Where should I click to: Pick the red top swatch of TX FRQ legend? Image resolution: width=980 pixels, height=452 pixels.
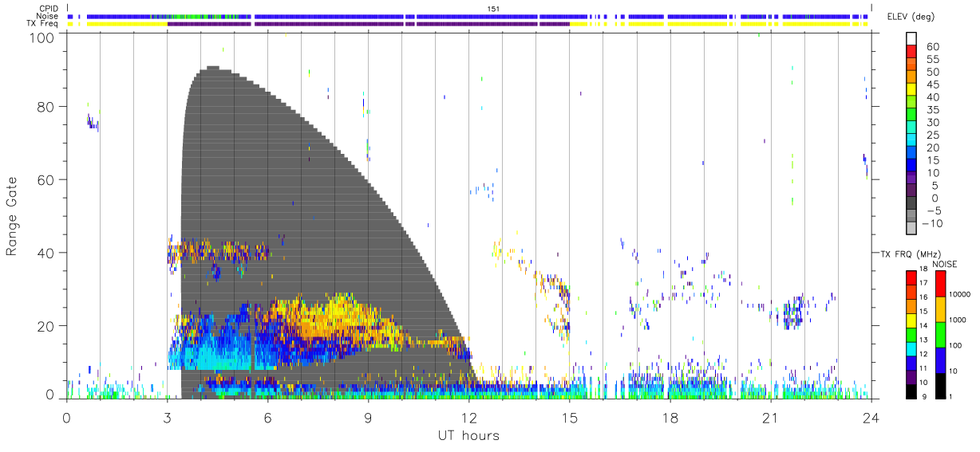coord(911,277)
